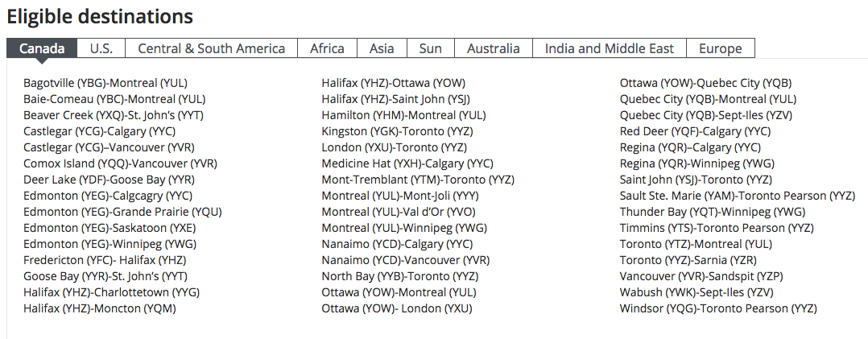Click Ottawa (YOW)-Quebec City (YQB) entry

tap(705, 83)
